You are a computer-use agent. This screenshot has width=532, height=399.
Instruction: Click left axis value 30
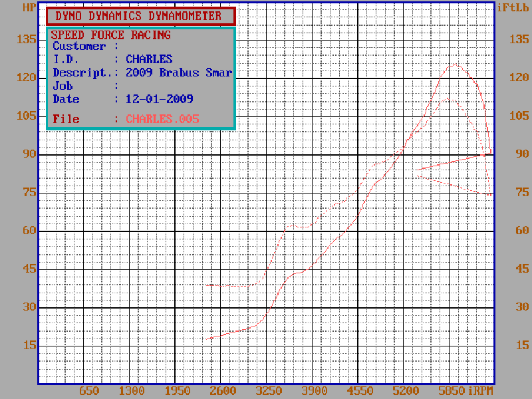tap(29, 307)
